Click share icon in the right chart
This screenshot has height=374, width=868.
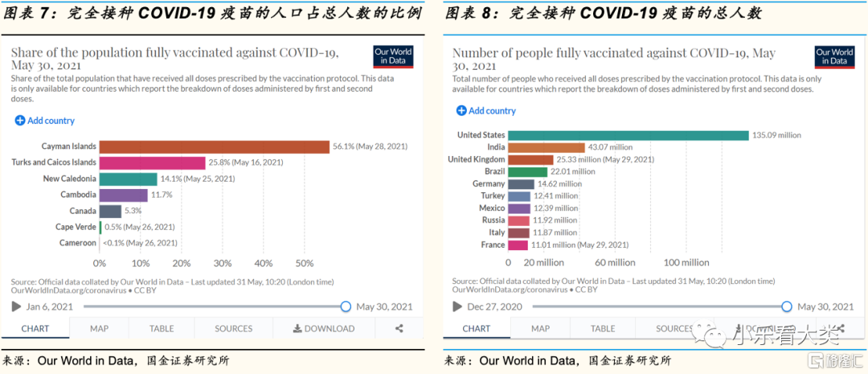pos(841,328)
